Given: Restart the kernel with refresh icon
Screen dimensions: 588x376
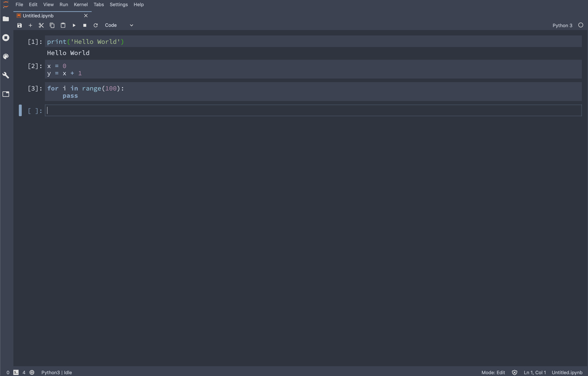Looking at the screenshot, I should pyautogui.click(x=96, y=25).
